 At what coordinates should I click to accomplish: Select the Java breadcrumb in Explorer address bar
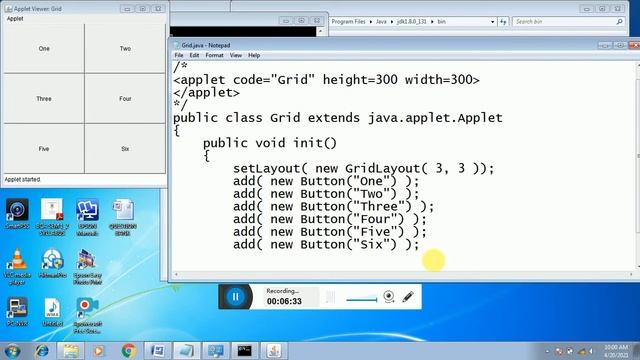point(381,22)
